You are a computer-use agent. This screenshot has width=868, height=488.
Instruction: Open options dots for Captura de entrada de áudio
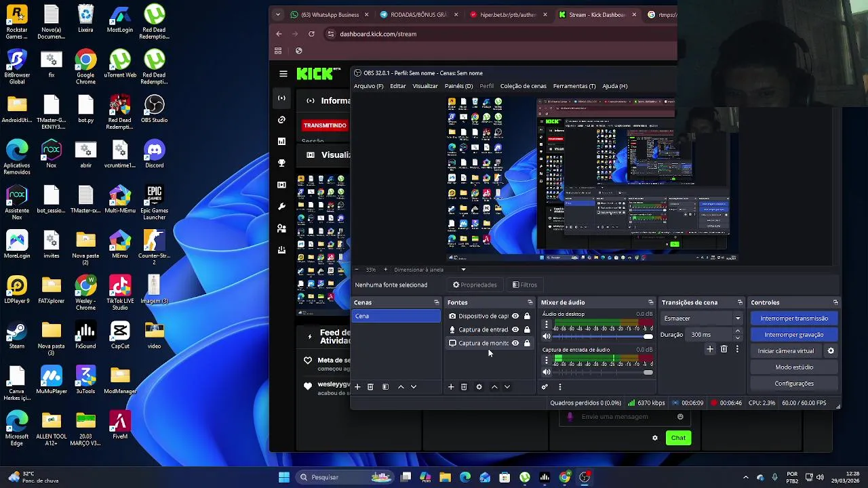547,361
